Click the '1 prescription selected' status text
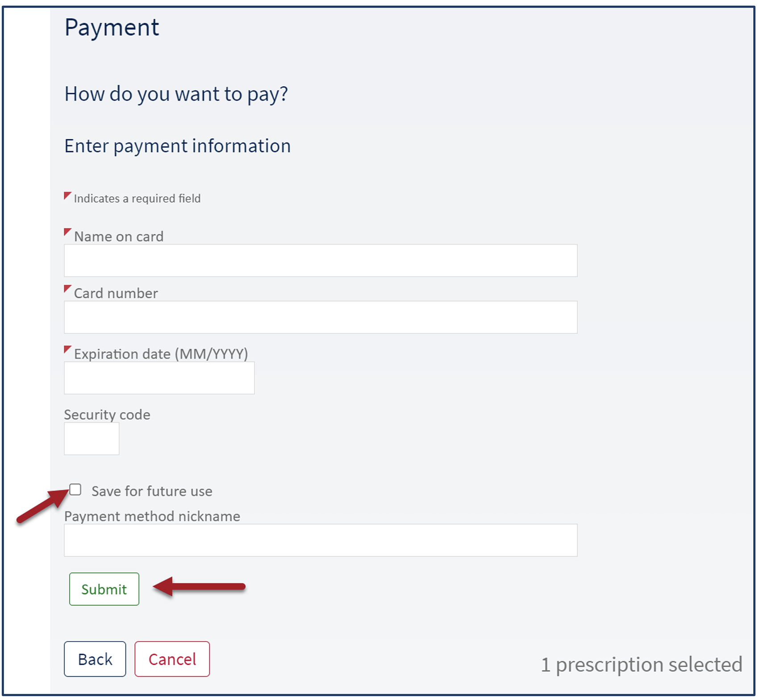Image resolution: width=759 pixels, height=700 pixels. click(641, 664)
